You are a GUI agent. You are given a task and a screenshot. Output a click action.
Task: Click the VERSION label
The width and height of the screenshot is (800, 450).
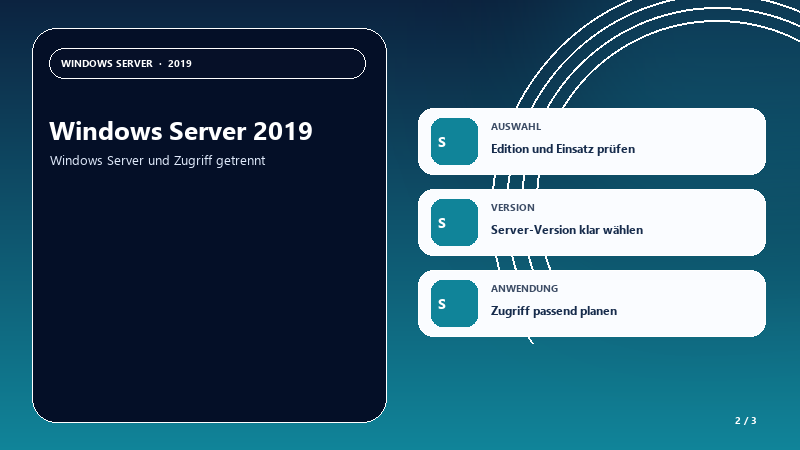click(513, 208)
